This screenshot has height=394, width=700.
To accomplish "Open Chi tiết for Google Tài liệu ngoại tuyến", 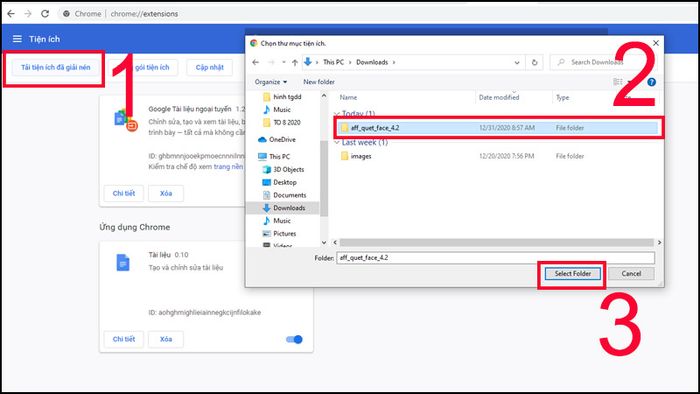I will tap(124, 193).
